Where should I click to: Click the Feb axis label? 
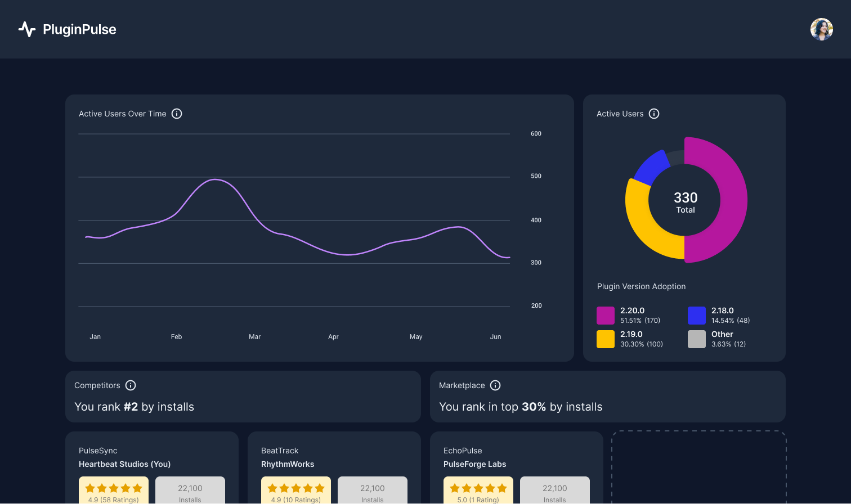(x=176, y=336)
